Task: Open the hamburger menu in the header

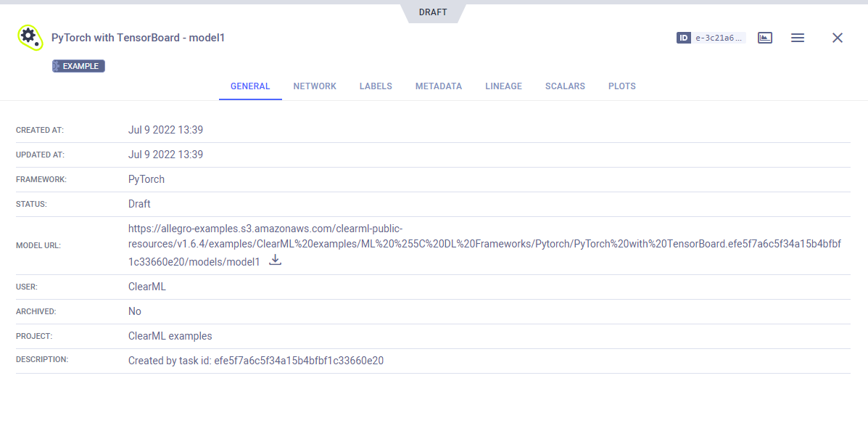Action: pyautogui.click(x=798, y=38)
